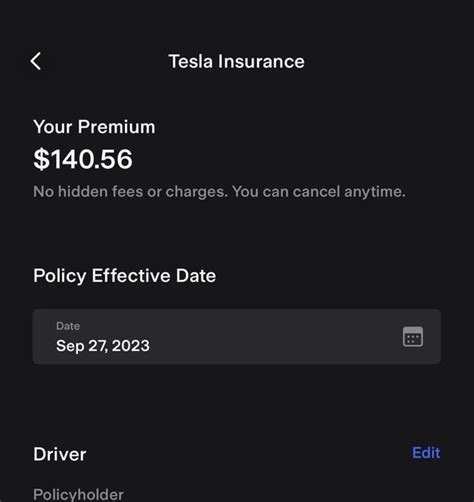Select the month Sep in the date
The width and height of the screenshot is (474, 502).
(70, 346)
